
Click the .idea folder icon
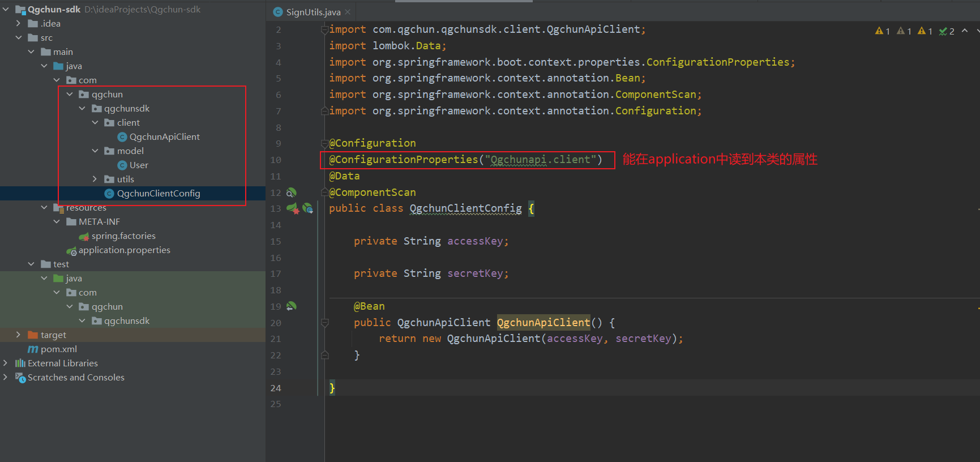(33, 24)
